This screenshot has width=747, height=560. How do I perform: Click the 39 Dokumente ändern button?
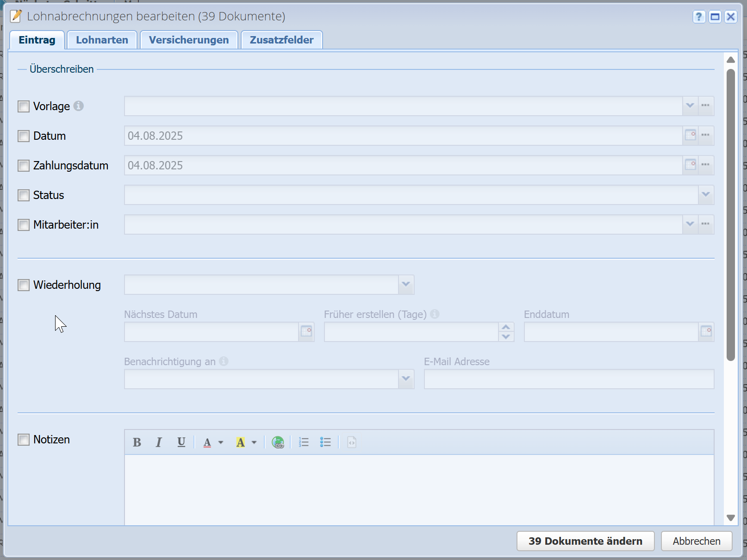coord(585,541)
